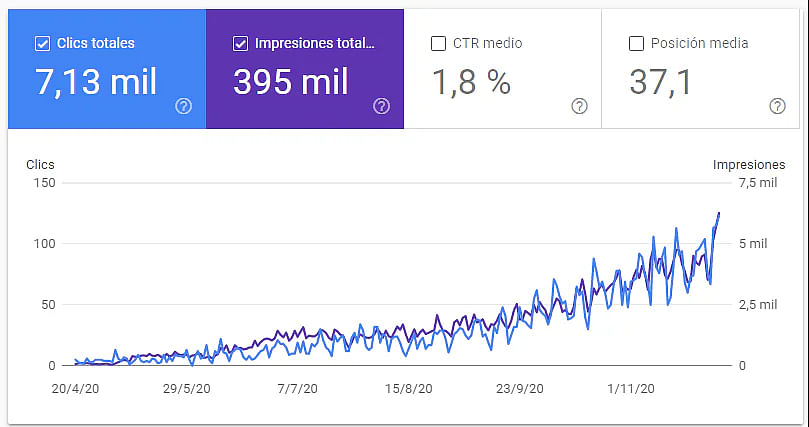Image resolution: width=809 pixels, height=427 pixels.
Task: Enable the CTR medio checkbox
Action: pyautogui.click(x=438, y=43)
